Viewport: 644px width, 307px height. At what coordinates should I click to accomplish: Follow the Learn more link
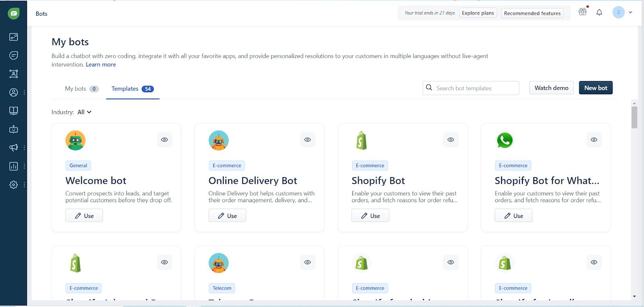(x=101, y=64)
